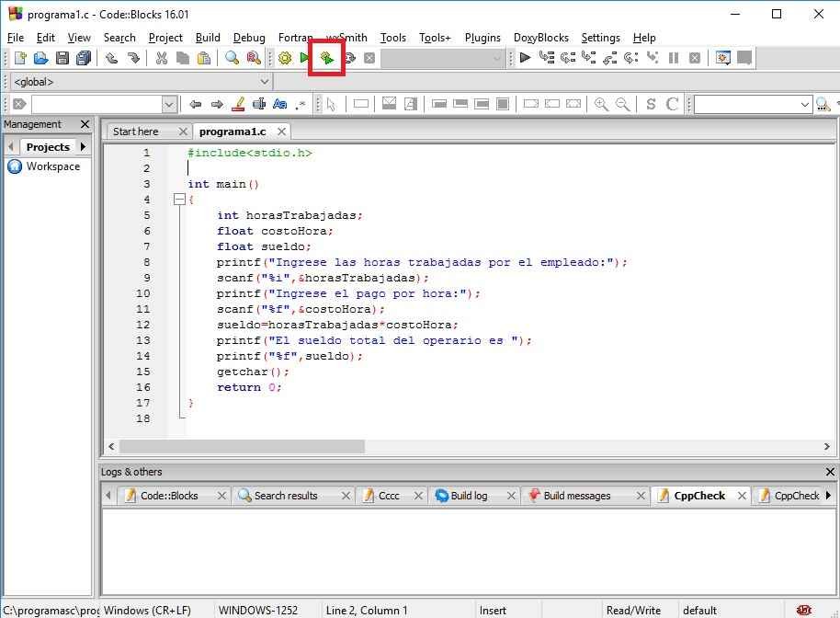Click the Build gear icon
Screen dimensions: 840x618
click(x=285, y=58)
